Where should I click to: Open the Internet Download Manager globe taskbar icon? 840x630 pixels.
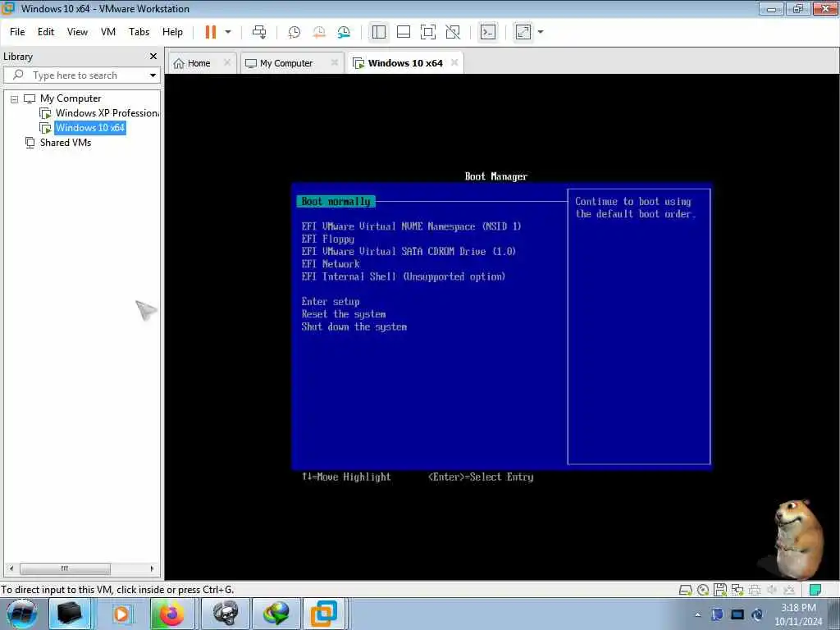[276, 614]
